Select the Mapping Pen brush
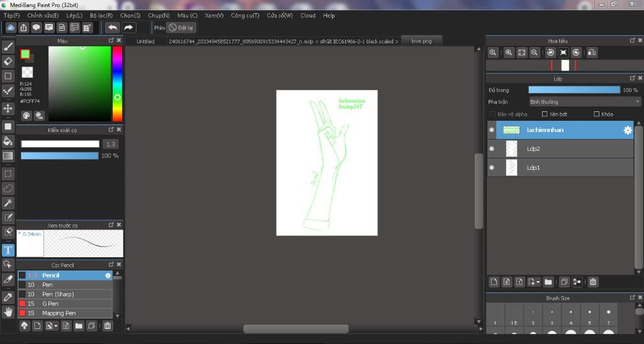This screenshot has height=344, width=644. click(65, 313)
